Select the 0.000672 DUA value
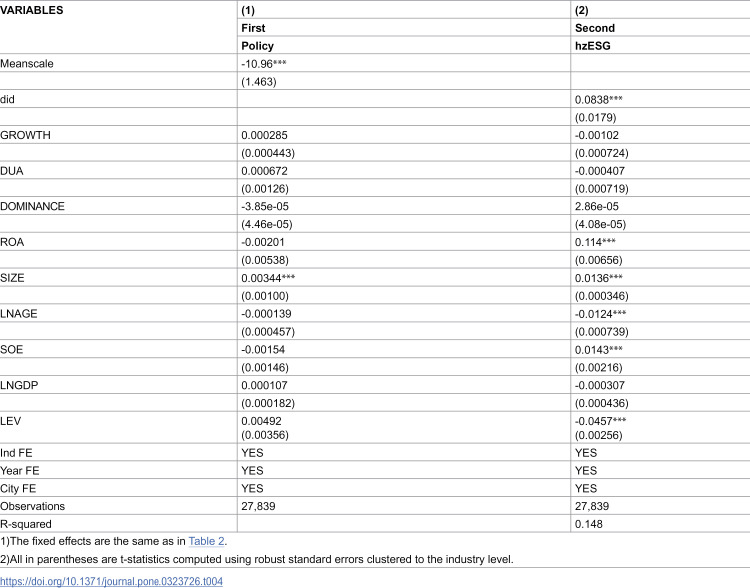This screenshot has height=588, width=750. coord(264,171)
